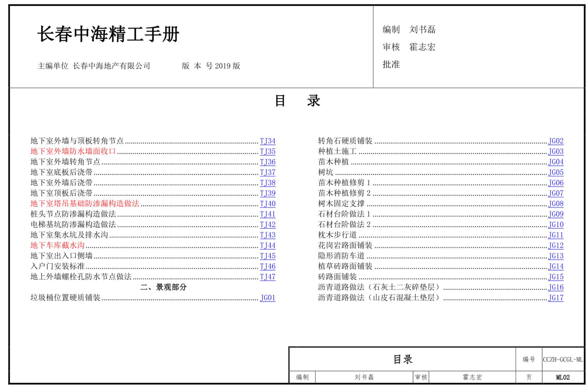Jump to JG08 树木固定支撑 page
The image size is (588, 387).
click(x=556, y=204)
